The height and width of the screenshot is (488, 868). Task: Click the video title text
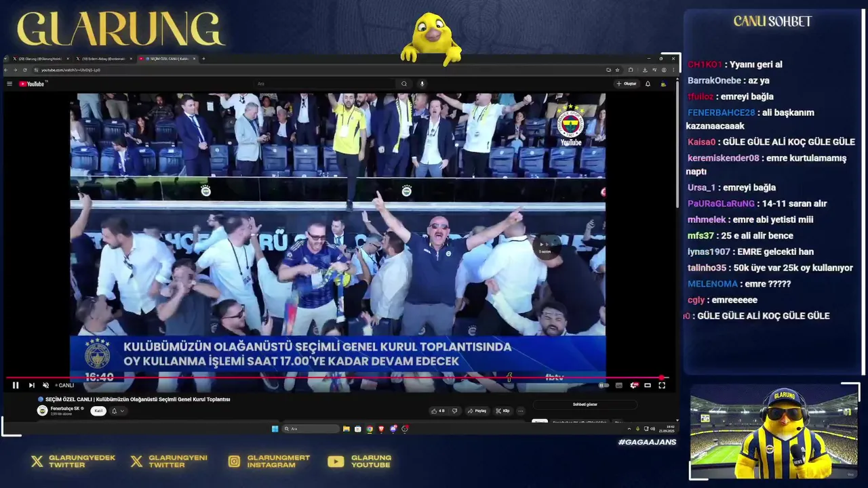pos(138,399)
